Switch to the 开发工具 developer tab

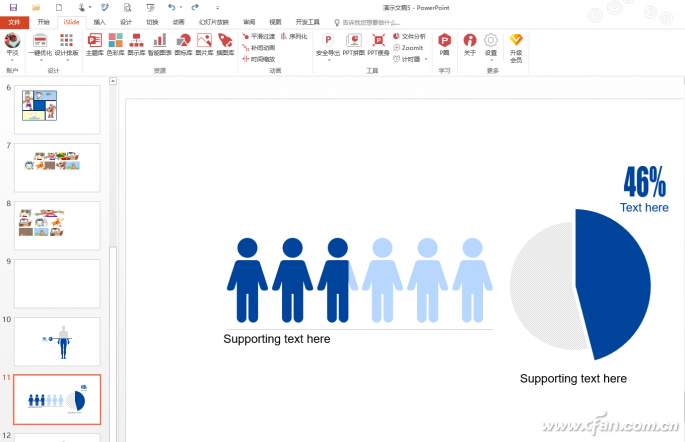click(x=308, y=22)
